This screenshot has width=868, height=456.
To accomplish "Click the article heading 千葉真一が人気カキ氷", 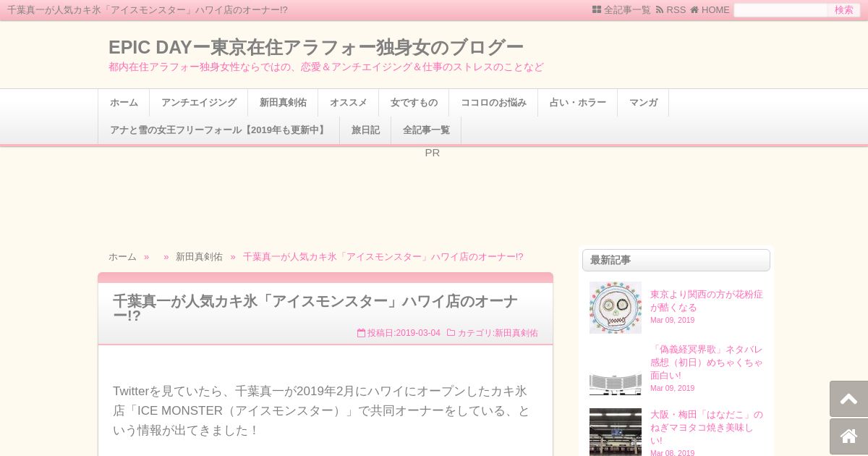I will point(315,308).
